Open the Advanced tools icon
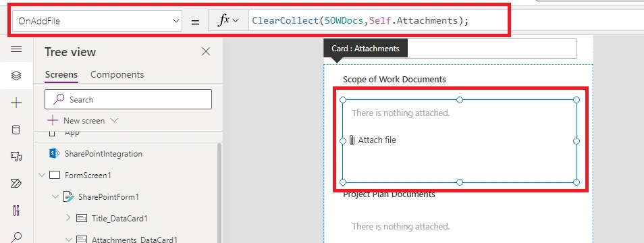644x243 pixels. tap(16, 211)
